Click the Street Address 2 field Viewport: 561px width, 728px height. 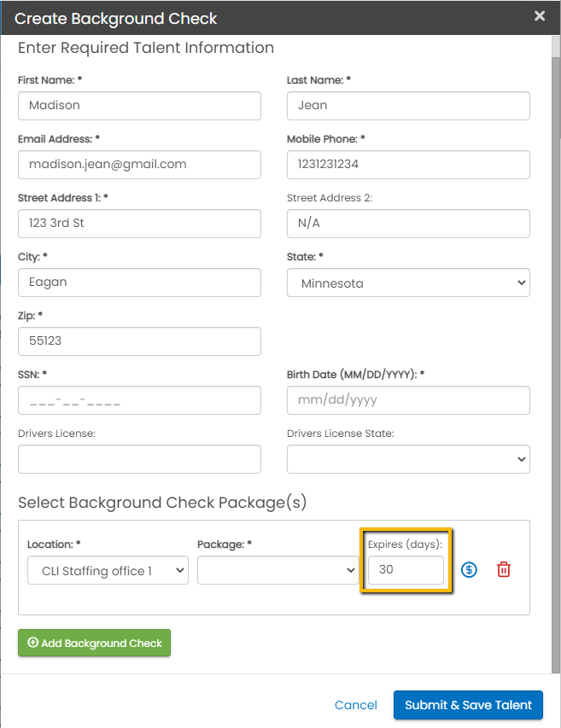pos(408,224)
